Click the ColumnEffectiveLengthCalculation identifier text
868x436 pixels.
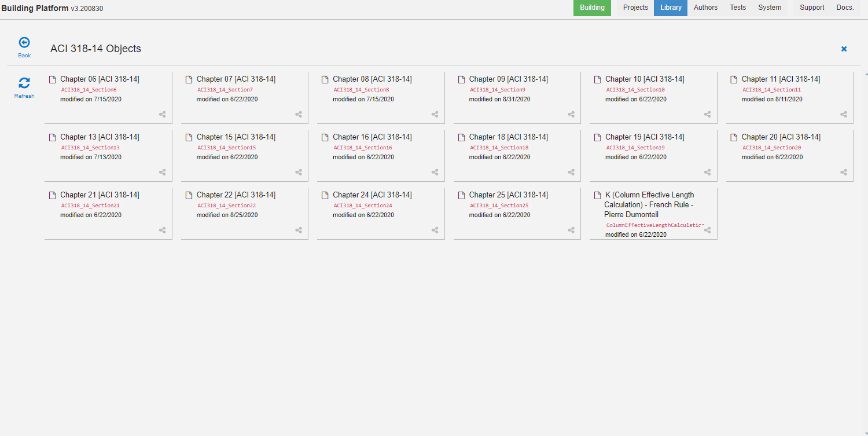click(655, 225)
